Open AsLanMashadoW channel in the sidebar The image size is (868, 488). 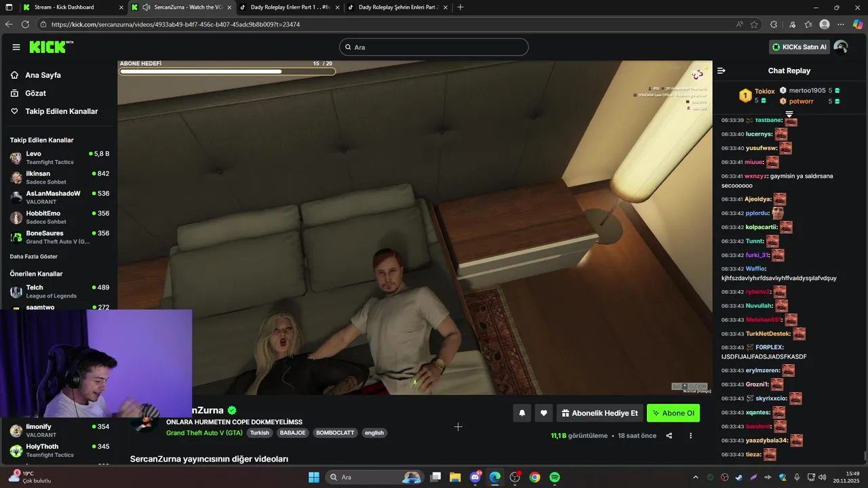[60, 197]
